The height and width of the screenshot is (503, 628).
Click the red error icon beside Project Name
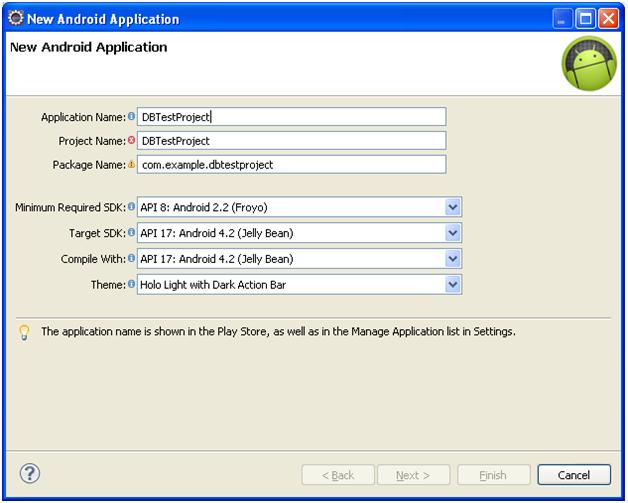click(131, 140)
